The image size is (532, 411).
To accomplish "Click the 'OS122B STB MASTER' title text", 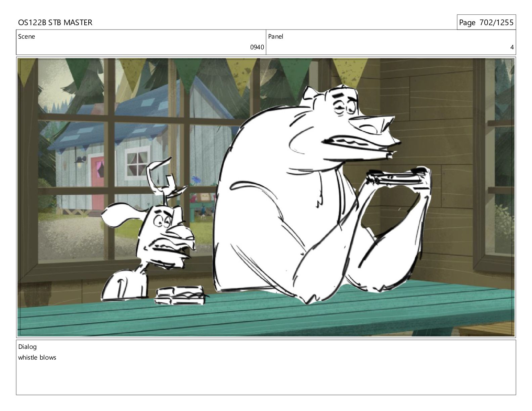I will click(x=55, y=22).
